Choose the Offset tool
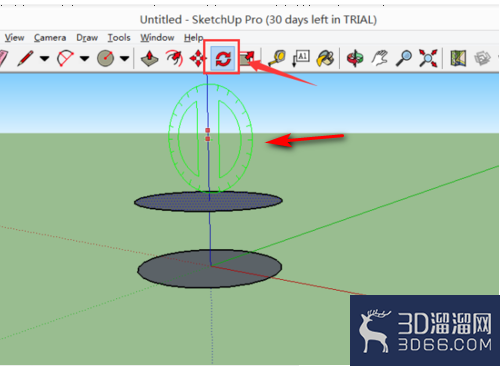 [x=174, y=58]
